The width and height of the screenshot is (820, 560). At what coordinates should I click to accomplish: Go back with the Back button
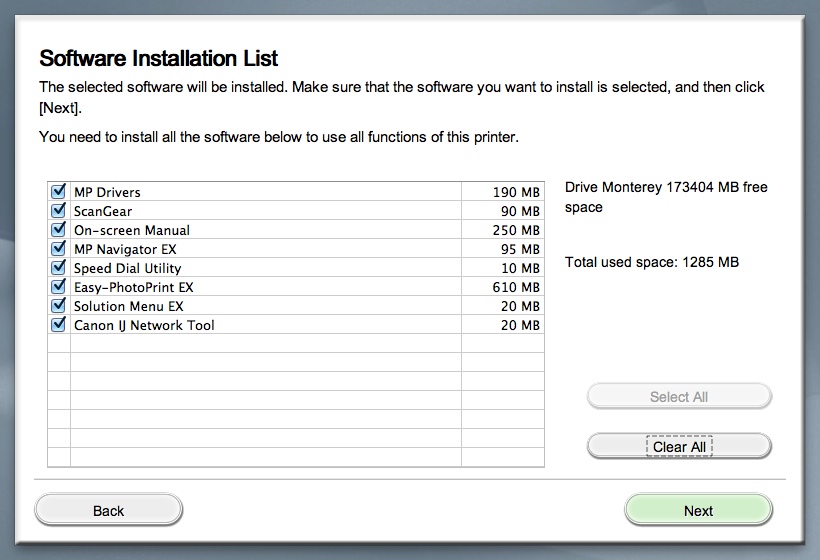coord(108,510)
